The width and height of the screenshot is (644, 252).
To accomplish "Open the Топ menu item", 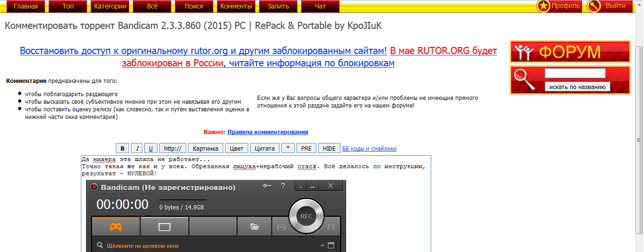I will (x=68, y=6).
